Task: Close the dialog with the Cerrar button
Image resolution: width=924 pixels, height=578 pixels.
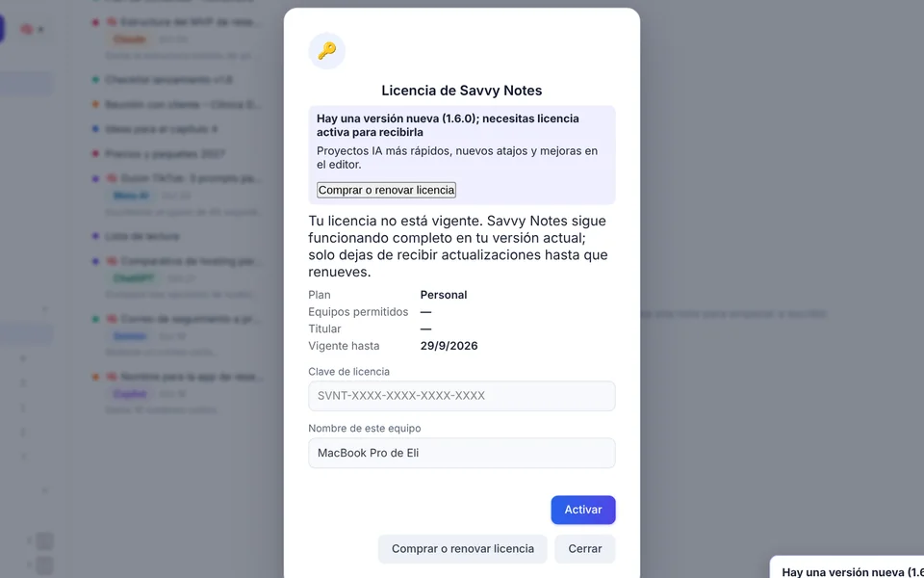Action: [x=584, y=548]
